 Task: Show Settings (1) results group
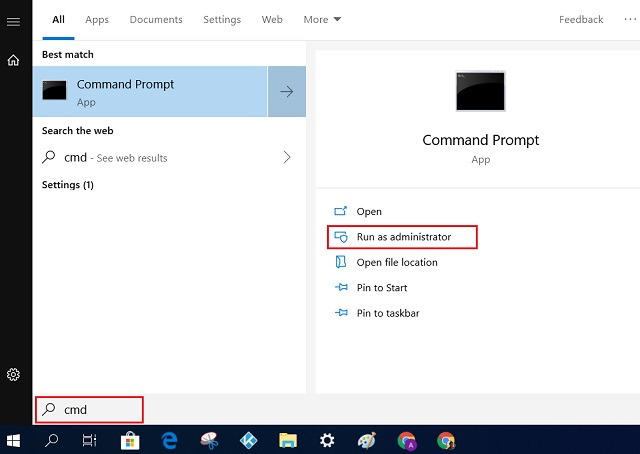[x=68, y=185]
